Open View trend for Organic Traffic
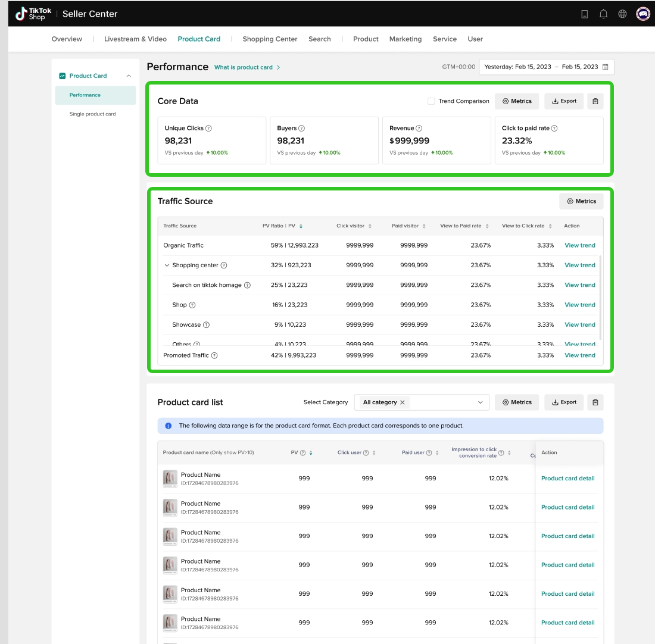 (x=579, y=245)
